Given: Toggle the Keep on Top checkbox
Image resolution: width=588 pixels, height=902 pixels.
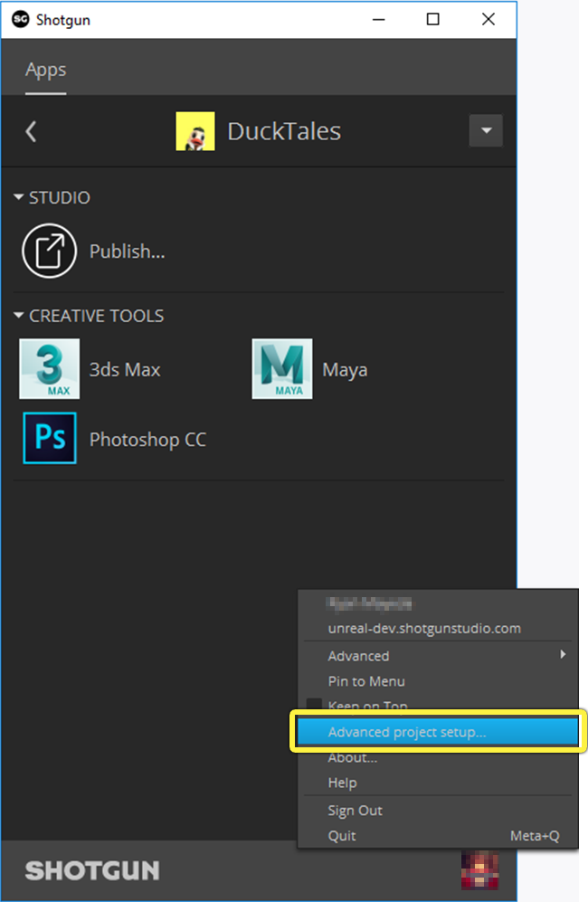Looking at the screenshot, I should 314,704.
